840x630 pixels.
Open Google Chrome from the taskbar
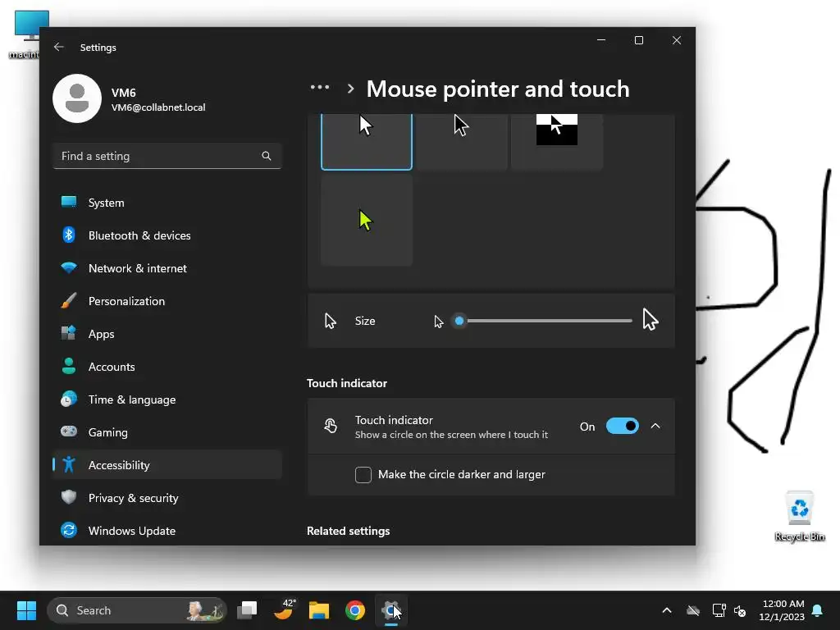(354, 610)
